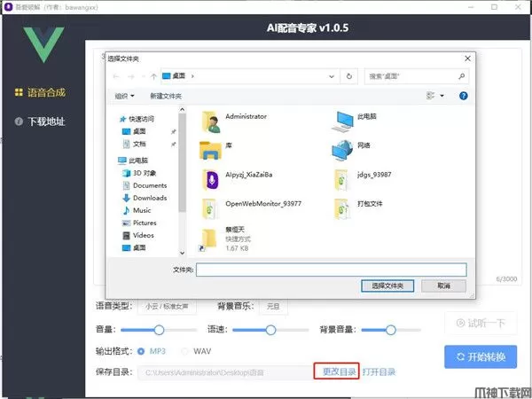
Task: Click 新建文件夹 new folder toolbar item
Action: (166, 96)
